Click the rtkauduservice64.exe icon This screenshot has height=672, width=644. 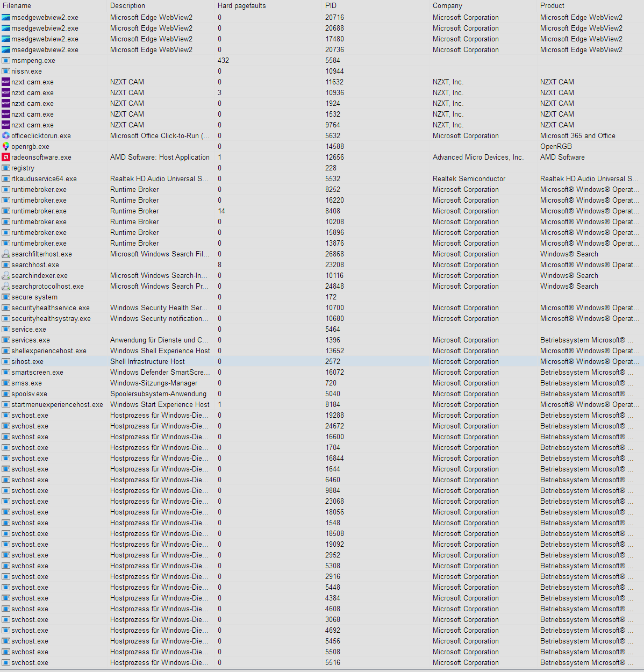tap(6, 178)
